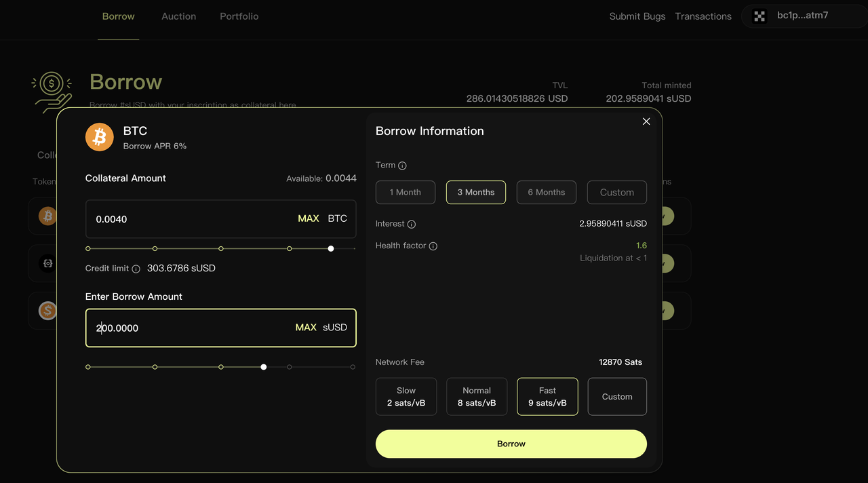The width and height of the screenshot is (868, 483).
Task: Click the collateral amount slider handle
Action: [331, 249]
